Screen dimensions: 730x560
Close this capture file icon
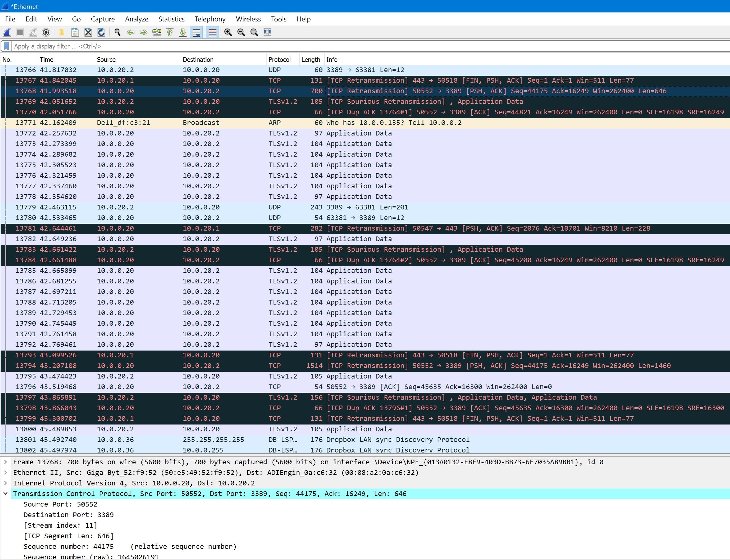pos(88,32)
